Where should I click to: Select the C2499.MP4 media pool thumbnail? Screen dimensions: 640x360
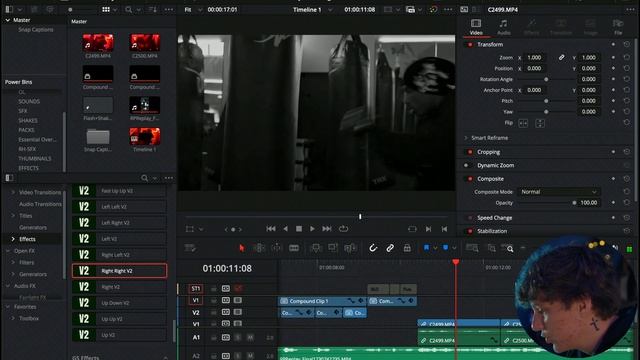[x=98, y=43]
